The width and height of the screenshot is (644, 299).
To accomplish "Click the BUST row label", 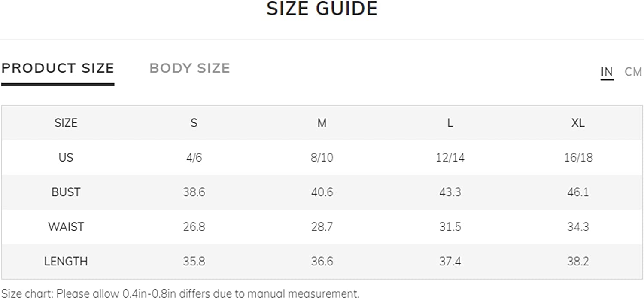I will pyautogui.click(x=66, y=192).
